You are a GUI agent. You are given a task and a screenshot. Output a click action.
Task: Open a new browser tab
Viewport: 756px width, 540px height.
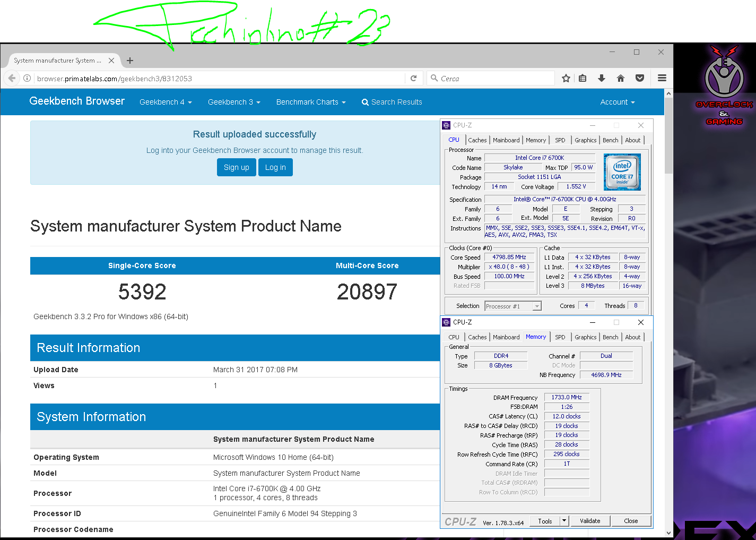pyautogui.click(x=130, y=61)
